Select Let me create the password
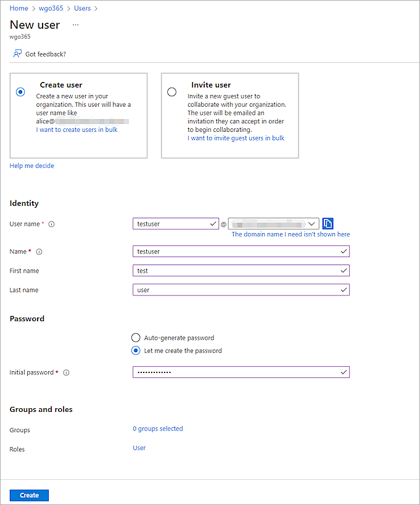The width and height of the screenshot is (420, 505). click(x=136, y=350)
